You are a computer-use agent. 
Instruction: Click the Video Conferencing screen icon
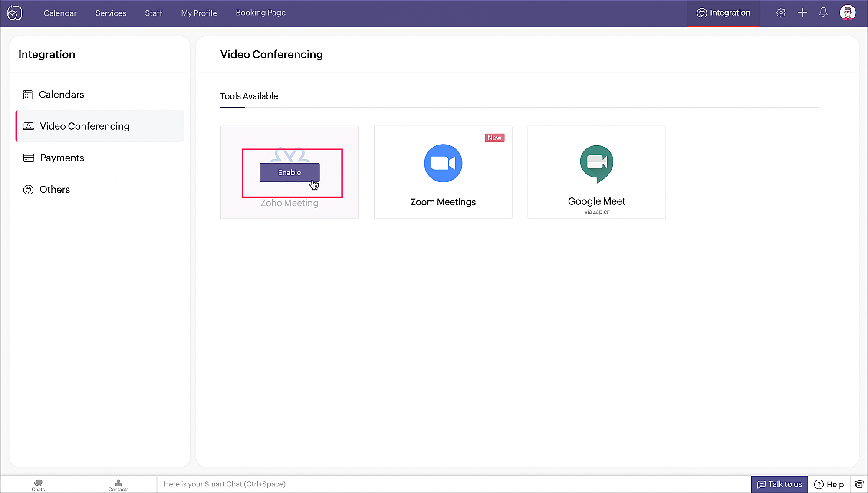pyautogui.click(x=28, y=126)
